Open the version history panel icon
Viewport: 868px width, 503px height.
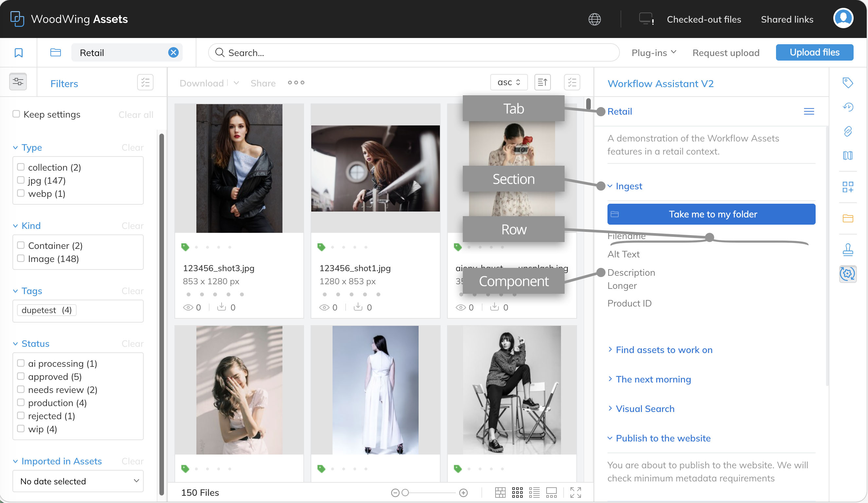pyautogui.click(x=848, y=107)
